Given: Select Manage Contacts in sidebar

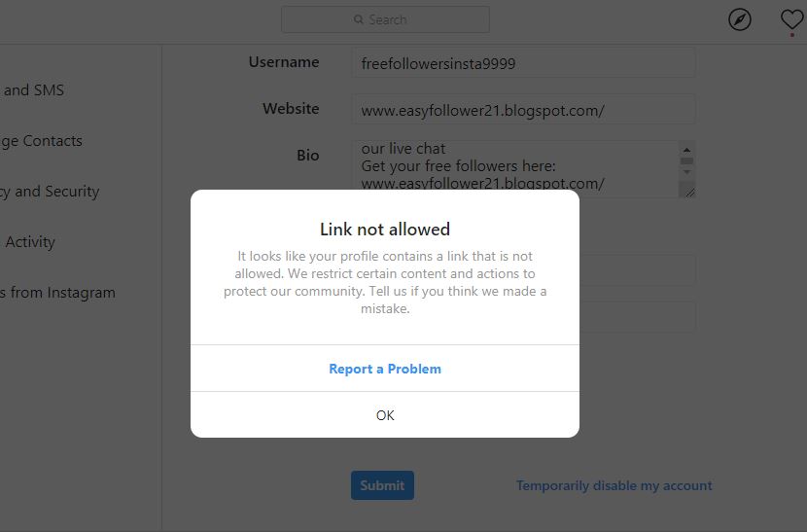Looking at the screenshot, I should point(41,141).
